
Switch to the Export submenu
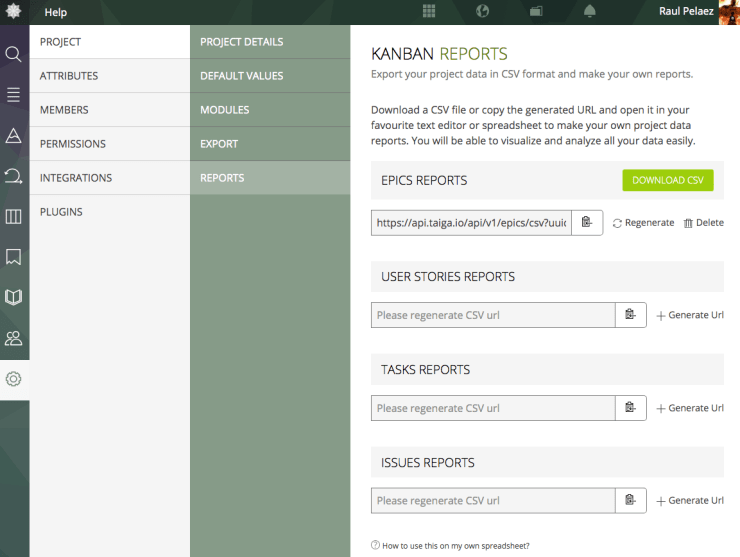pyautogui.click(x=219, y=144)
